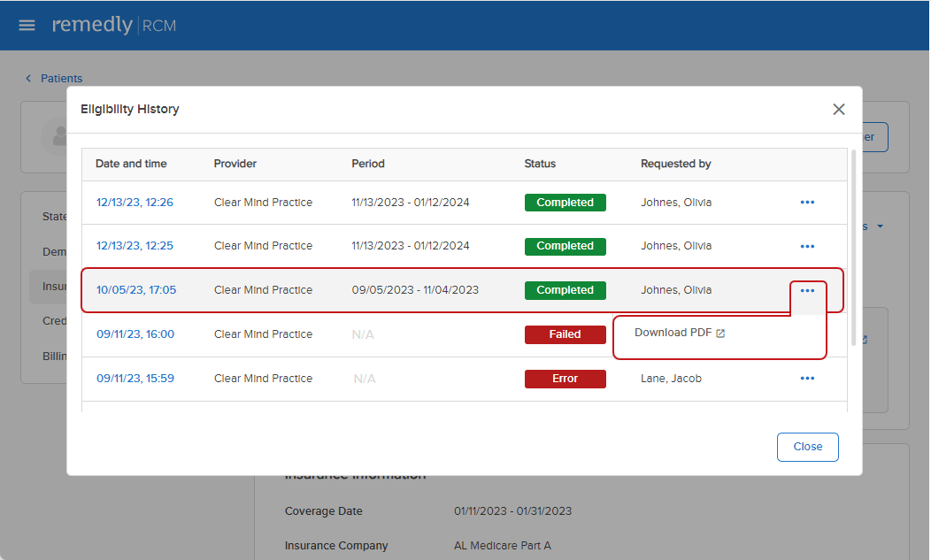Image resolution: width=931 pixels, height=560 pixels.
Task: Click the remedly RCM logo
Action: point(114,26)
